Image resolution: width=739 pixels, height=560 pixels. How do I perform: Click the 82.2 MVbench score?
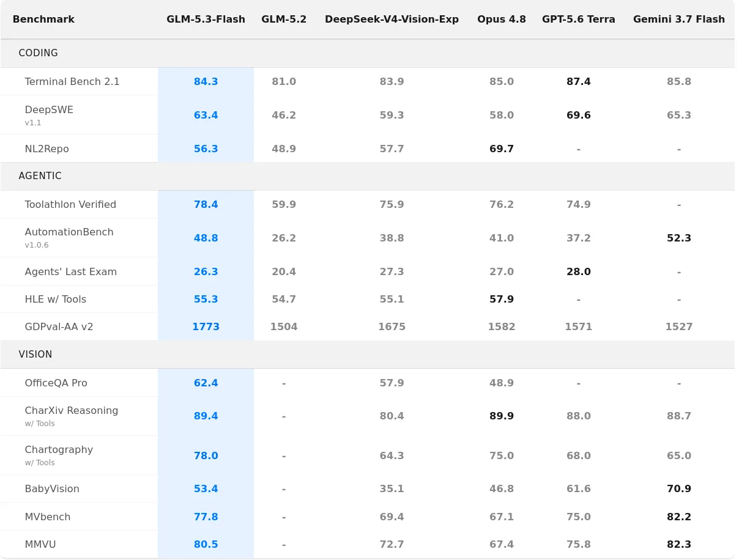point(679,517)
